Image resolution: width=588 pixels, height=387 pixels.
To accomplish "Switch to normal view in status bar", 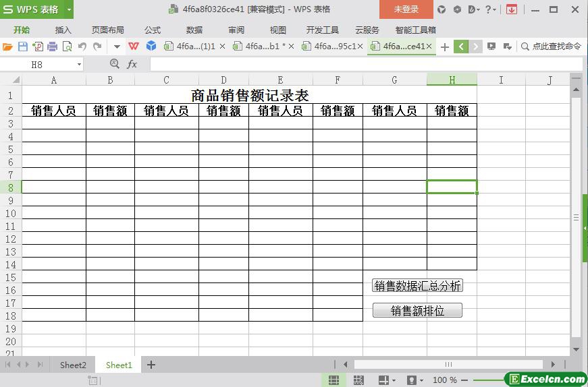I will [333, 380].
